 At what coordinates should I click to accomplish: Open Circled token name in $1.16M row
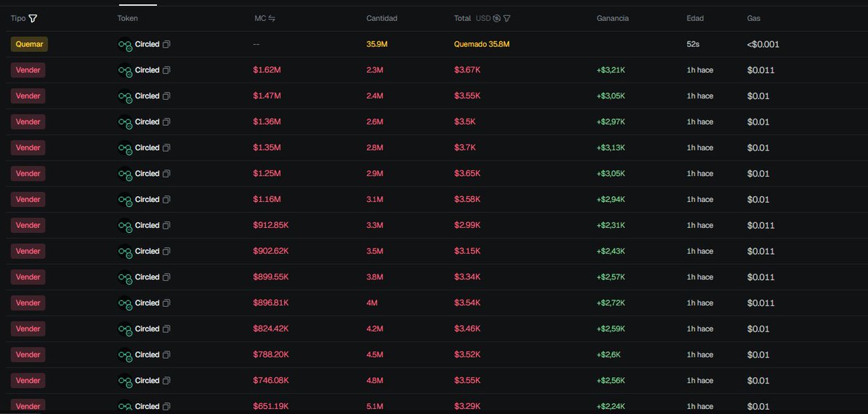[147, 200]
